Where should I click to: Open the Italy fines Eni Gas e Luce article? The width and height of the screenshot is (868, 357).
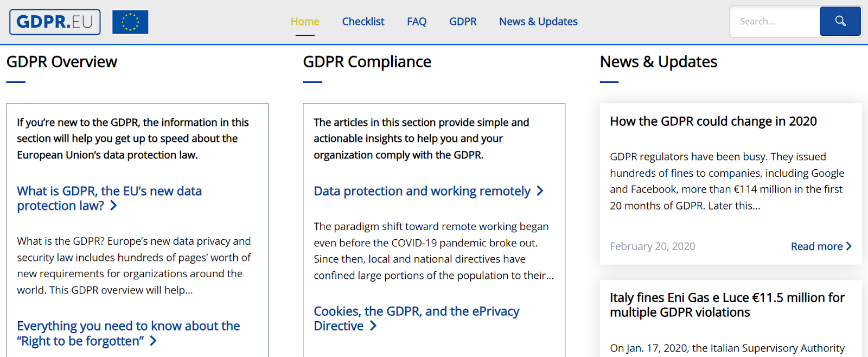(726, 305)
